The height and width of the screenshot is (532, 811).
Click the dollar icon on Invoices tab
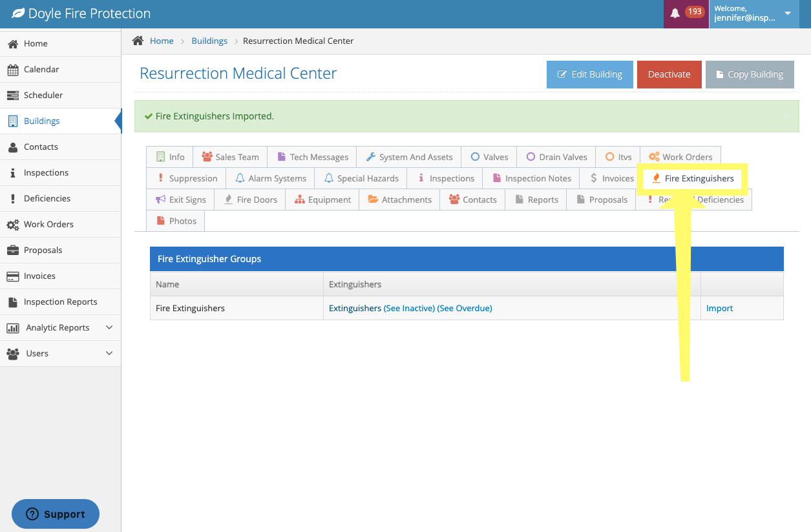click(x=593, y=178)
